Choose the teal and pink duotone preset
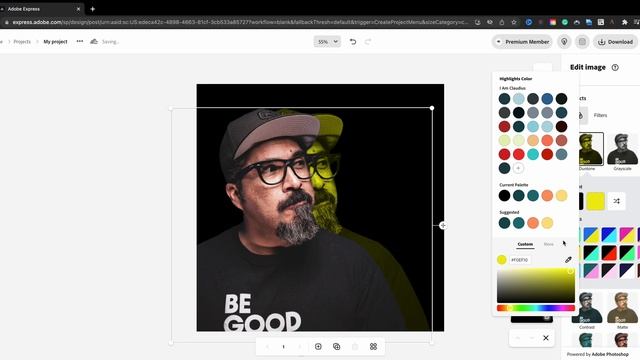The image size is (640, 360). click(591, 271)
